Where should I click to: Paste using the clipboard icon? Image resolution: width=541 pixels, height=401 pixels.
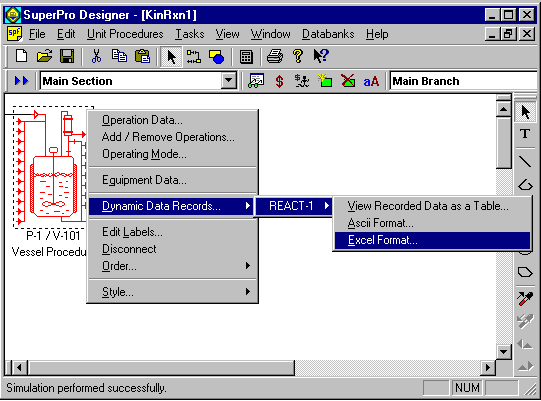(142, 56)
